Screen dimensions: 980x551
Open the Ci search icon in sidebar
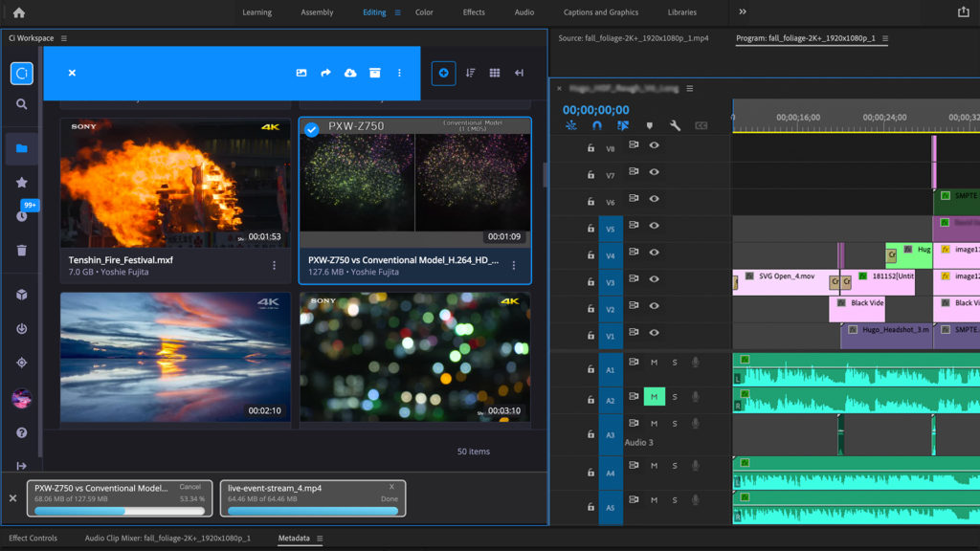[x=21, y=104]
